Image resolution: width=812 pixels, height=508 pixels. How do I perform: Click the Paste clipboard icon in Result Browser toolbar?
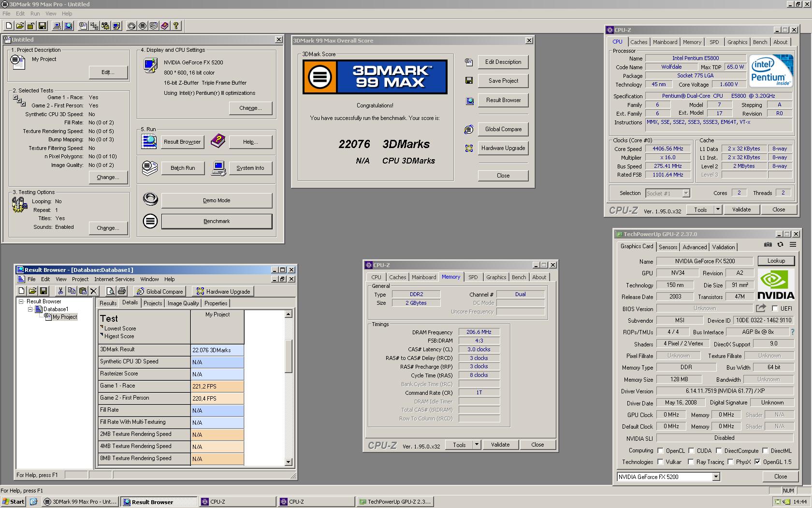(83, 291)
